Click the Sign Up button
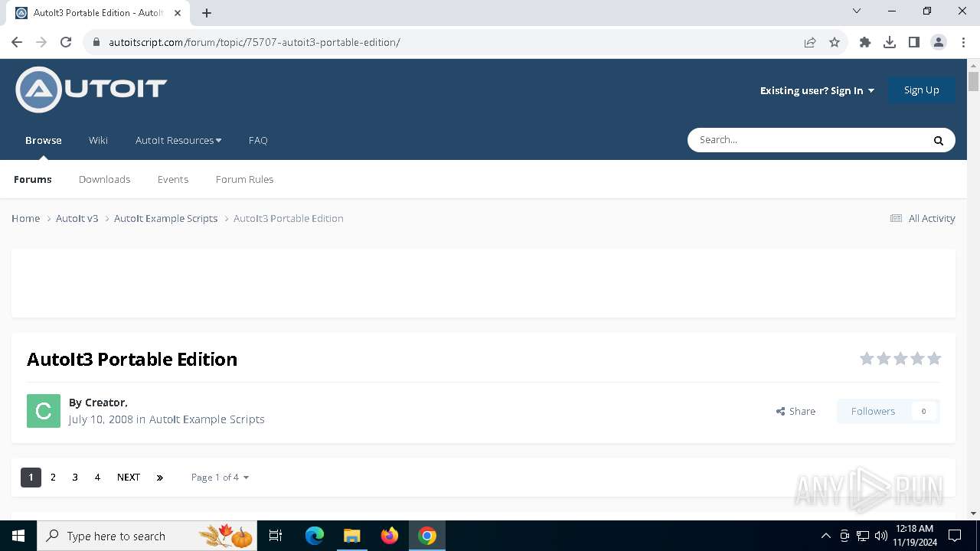Viewport: 980px width, 551px height. click(921, 90)
